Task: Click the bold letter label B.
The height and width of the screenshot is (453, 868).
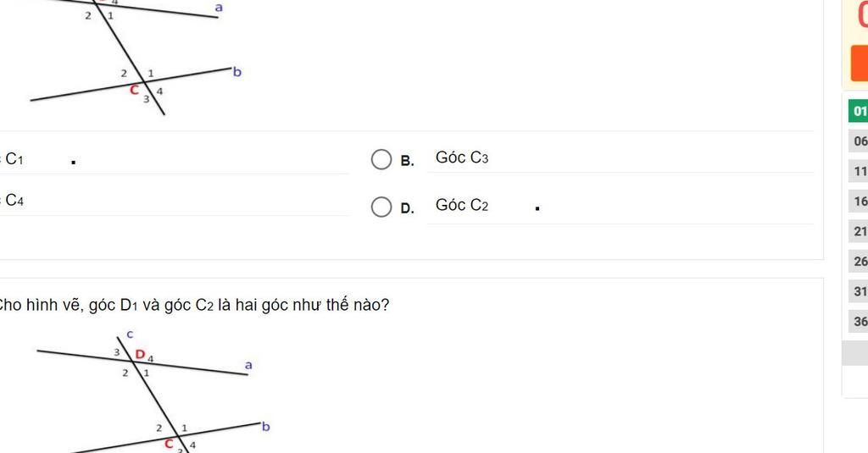Action: pos(407,161)
